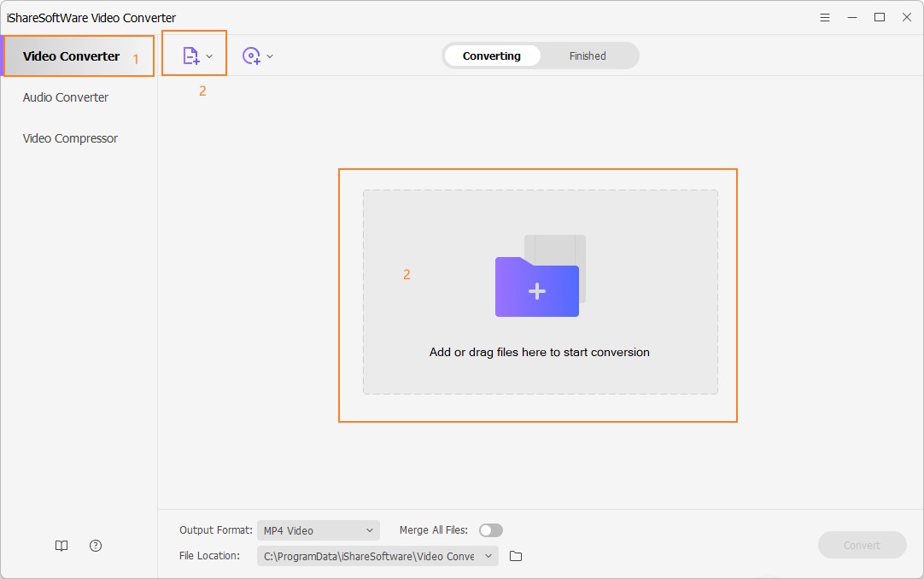Image resolution: width=924 pixels, height=579 pixels.
Task: Open the hamburger menu icon
Action: point(825,16)
